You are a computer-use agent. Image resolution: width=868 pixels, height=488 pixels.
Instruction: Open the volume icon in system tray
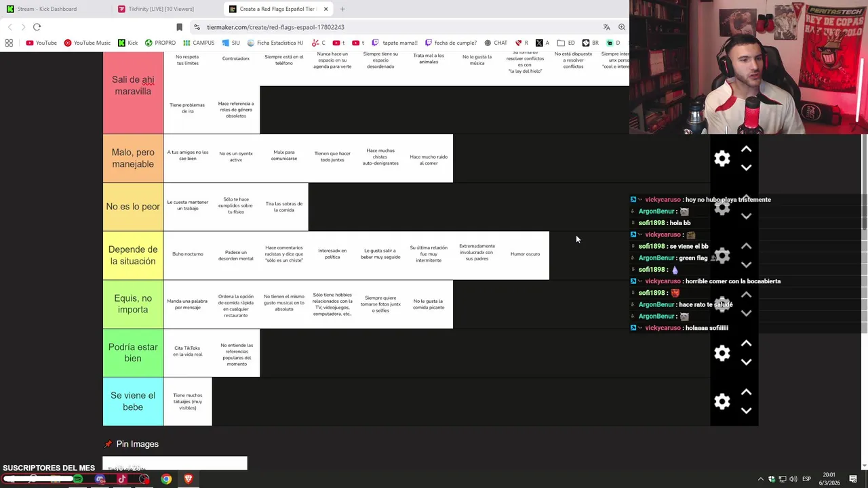coord(793,479)
